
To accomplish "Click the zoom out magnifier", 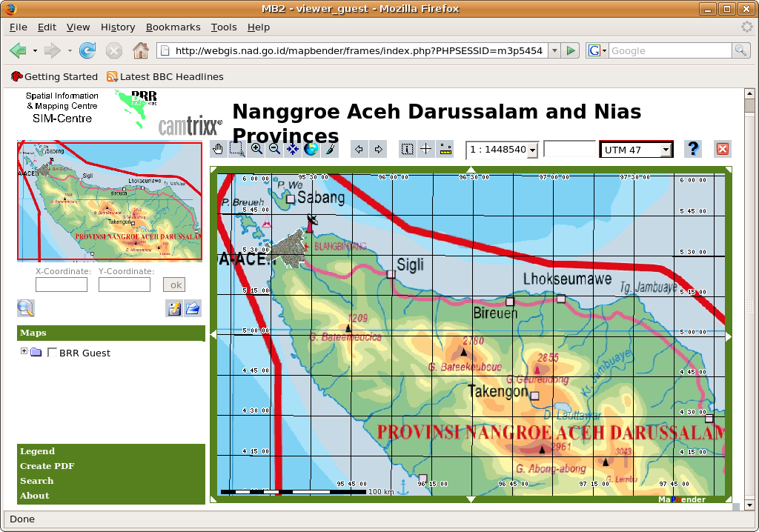I will (274, 149).
